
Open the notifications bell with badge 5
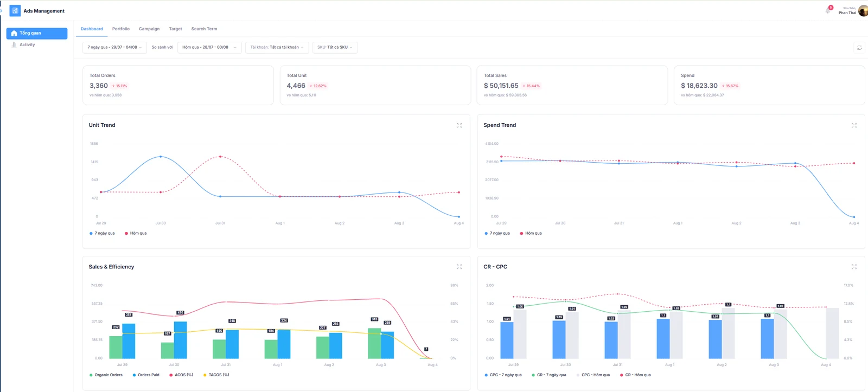828,10
